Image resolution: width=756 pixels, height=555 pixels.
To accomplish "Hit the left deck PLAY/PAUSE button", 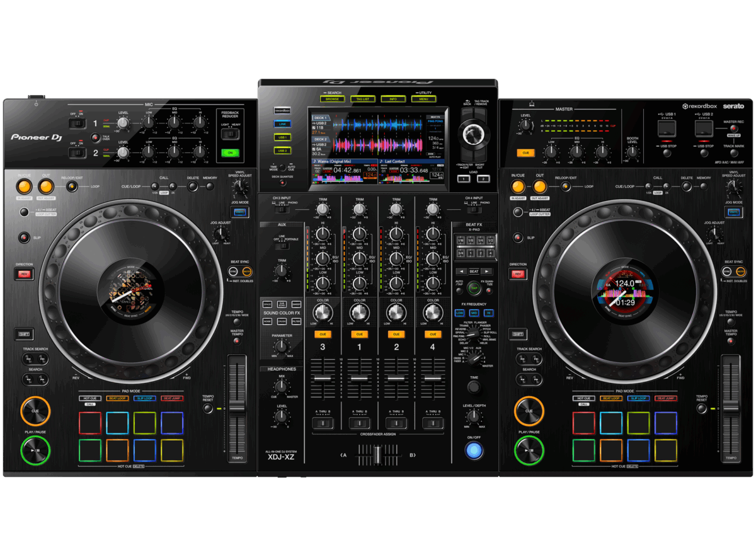I will click(x=35, y=450).
